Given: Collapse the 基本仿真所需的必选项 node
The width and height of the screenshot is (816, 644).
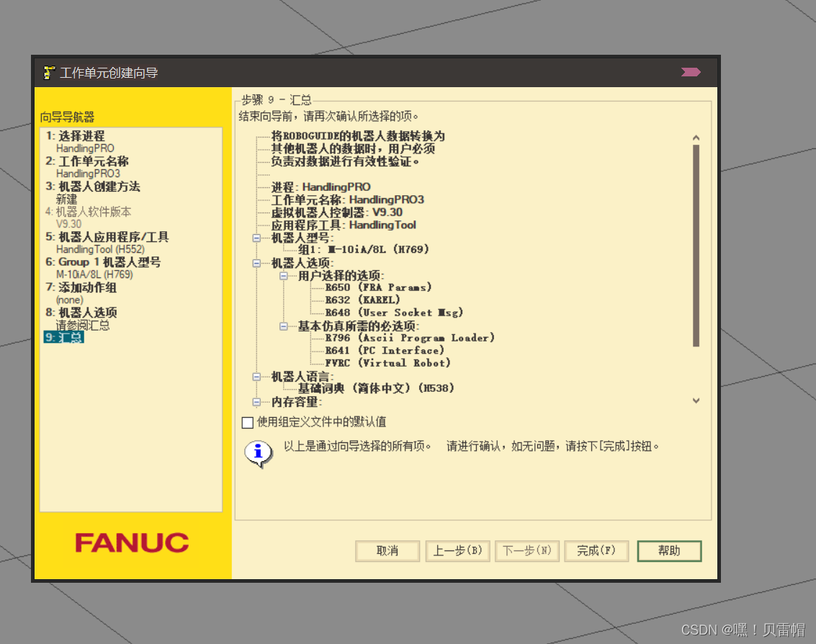Looking at the screenshot, I should (283, 326).
